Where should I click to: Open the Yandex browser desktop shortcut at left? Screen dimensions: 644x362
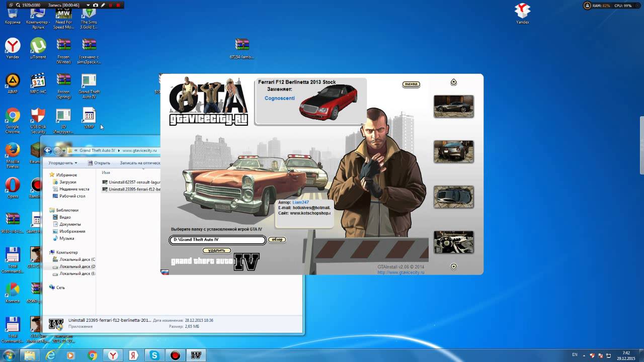click(13, 49)
